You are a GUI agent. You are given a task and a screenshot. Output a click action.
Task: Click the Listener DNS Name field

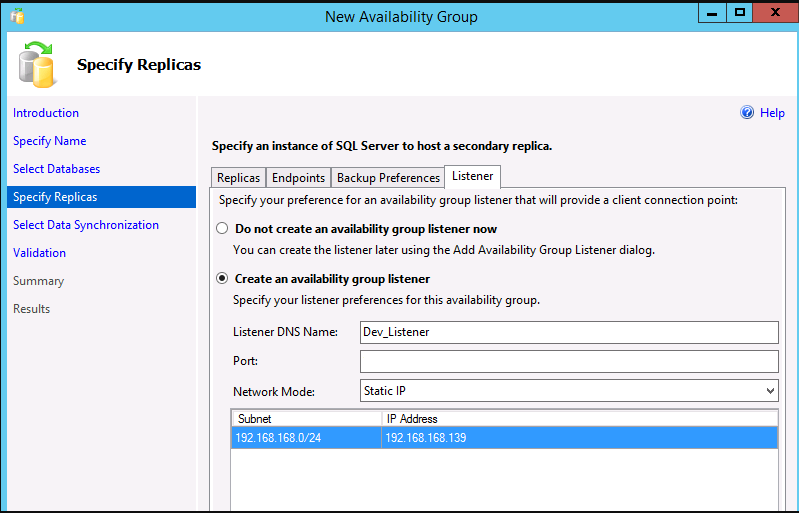coord(569,332)
